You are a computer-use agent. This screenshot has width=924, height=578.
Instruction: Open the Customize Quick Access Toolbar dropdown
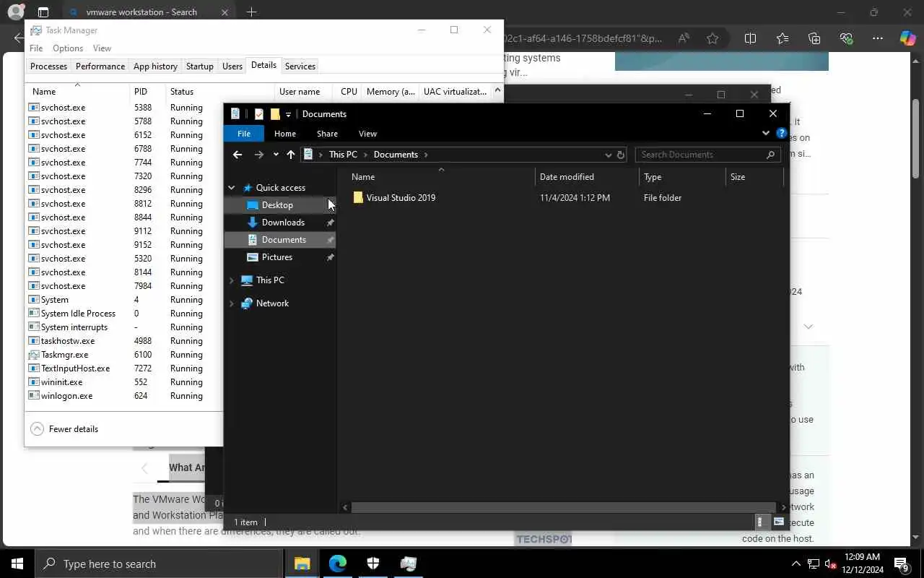(288, 114)
